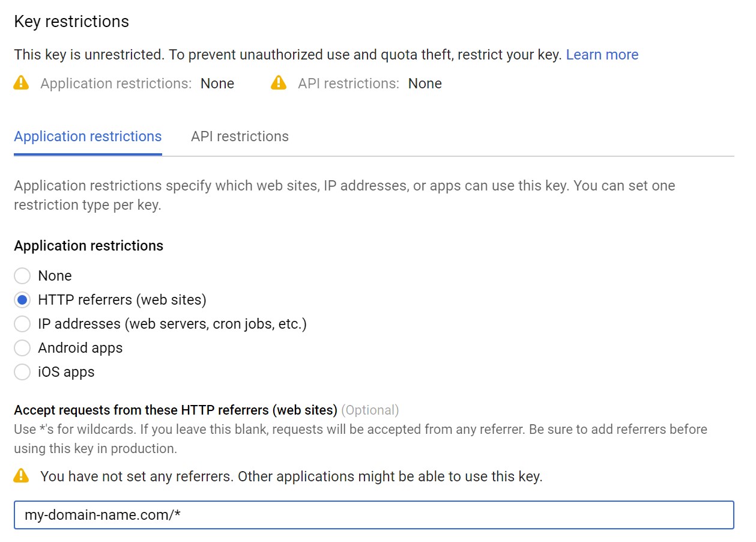Click the API restrictions status value None

pyautogui.click(x=425, y=84)
